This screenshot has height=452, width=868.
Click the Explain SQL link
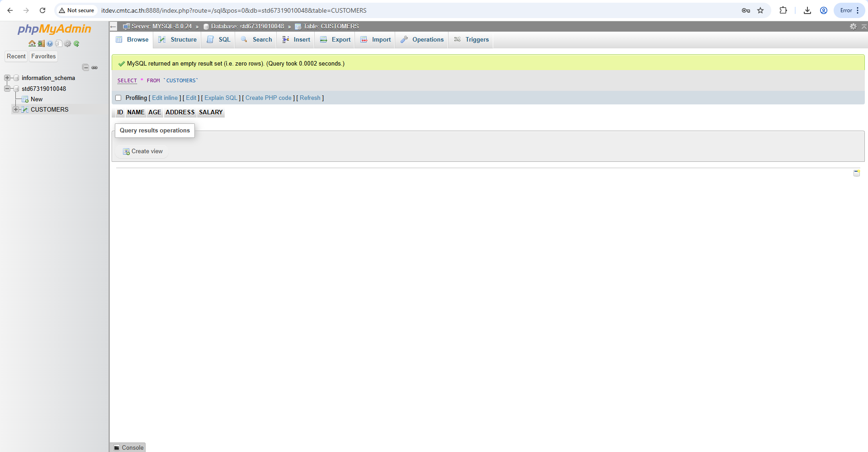click(221, 98)
